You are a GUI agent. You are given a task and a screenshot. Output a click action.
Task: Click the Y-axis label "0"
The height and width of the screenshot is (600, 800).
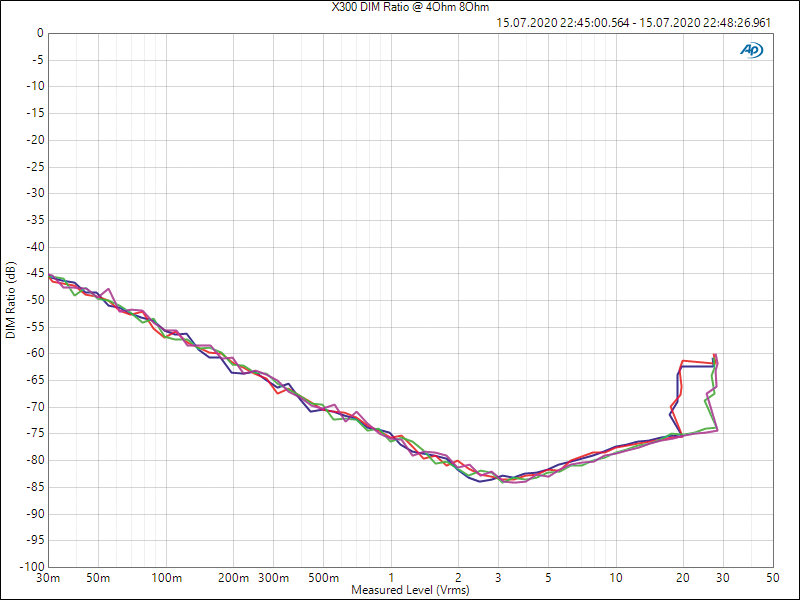[40, 34]
